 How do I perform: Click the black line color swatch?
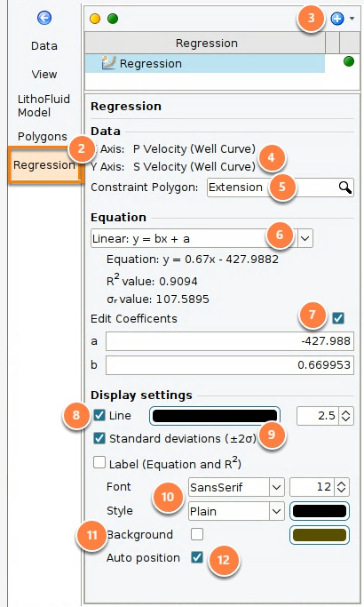tap(215, 416)
